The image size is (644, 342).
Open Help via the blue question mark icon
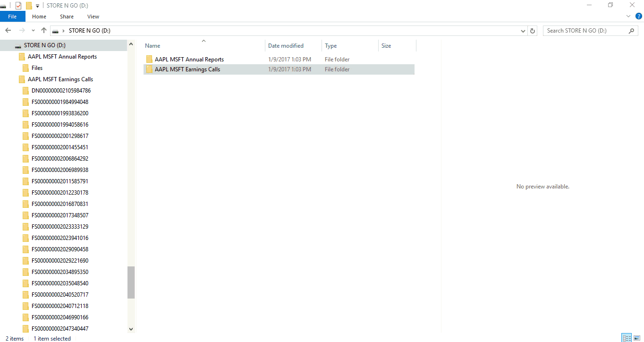(x=639, y=16)
